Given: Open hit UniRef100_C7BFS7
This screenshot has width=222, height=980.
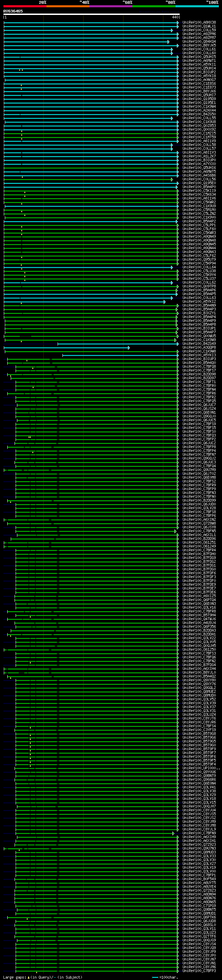Looking at the screenshot, I should click(199, 370).
